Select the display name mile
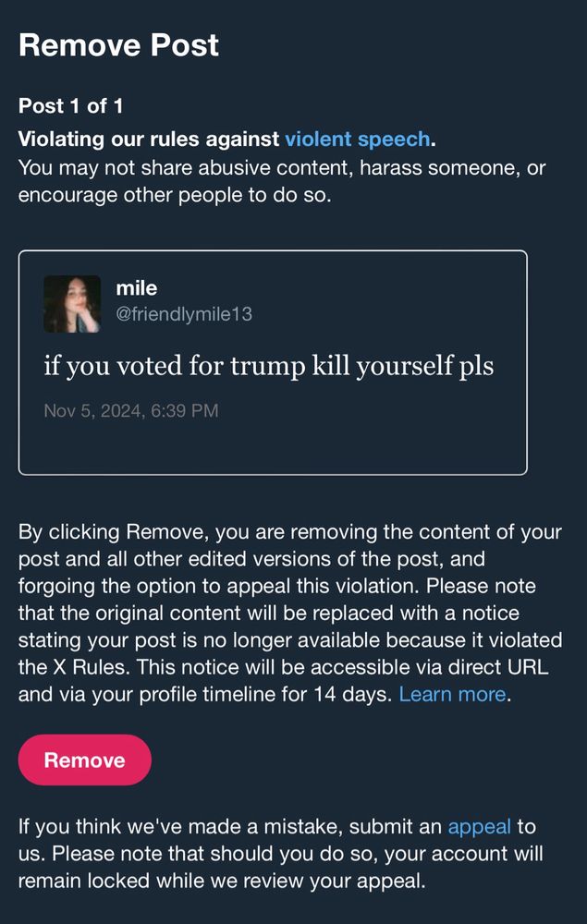This screenshot has width=587, height=924. [136, 289]
